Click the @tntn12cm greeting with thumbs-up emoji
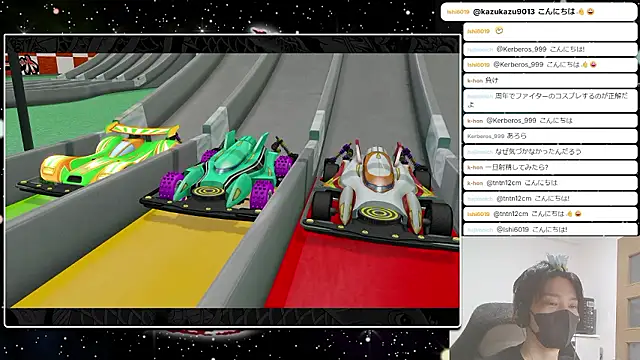This screenshot has height=360, width=640. tap(550, 214)
